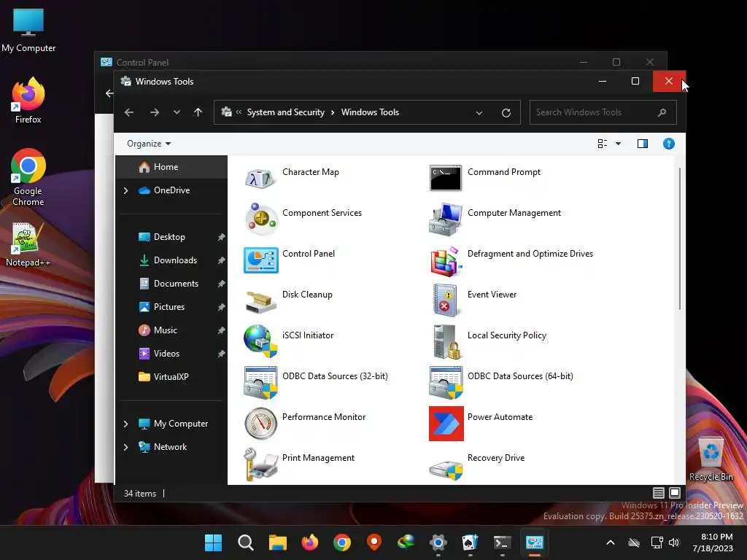Image resolution: width=747 pixels, height=560 pixels.
Task: Go back with the left arrow
Action: point(129,112)
